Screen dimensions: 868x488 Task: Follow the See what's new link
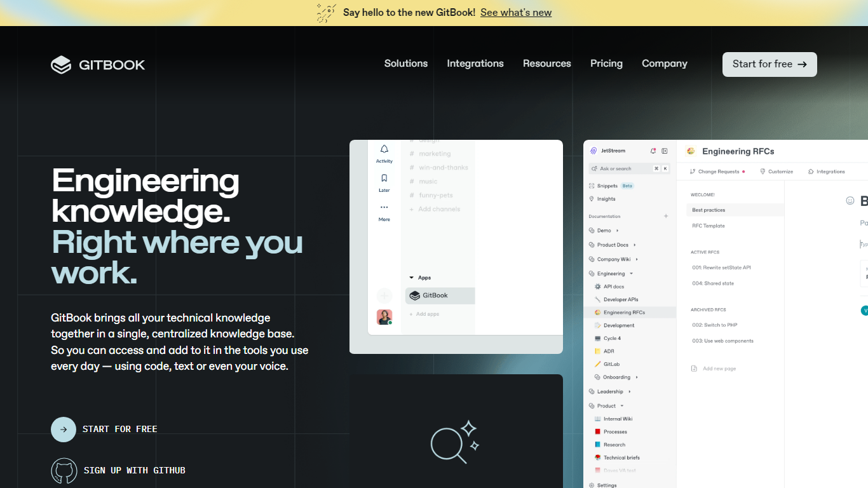coord(516,13)
